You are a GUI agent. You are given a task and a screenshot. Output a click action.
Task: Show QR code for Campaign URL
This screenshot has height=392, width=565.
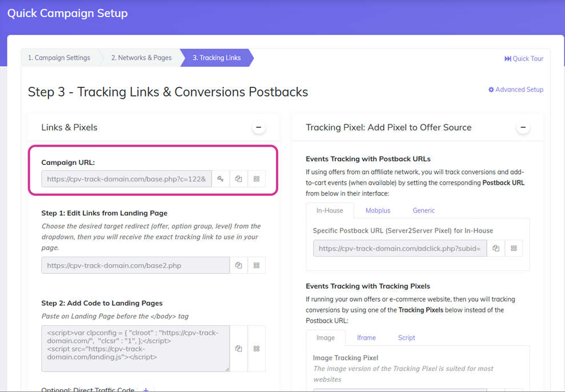point(257,179)
